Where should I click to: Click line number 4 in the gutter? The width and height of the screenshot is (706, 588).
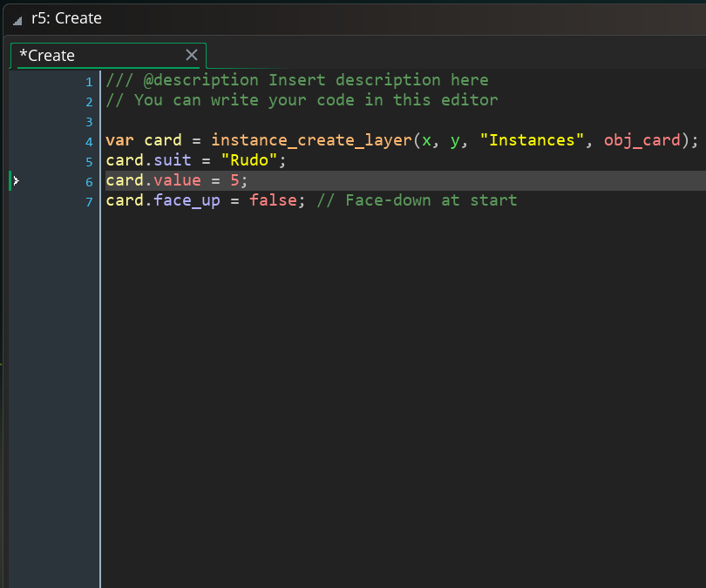pyautogui.click(x=89, y=142)
